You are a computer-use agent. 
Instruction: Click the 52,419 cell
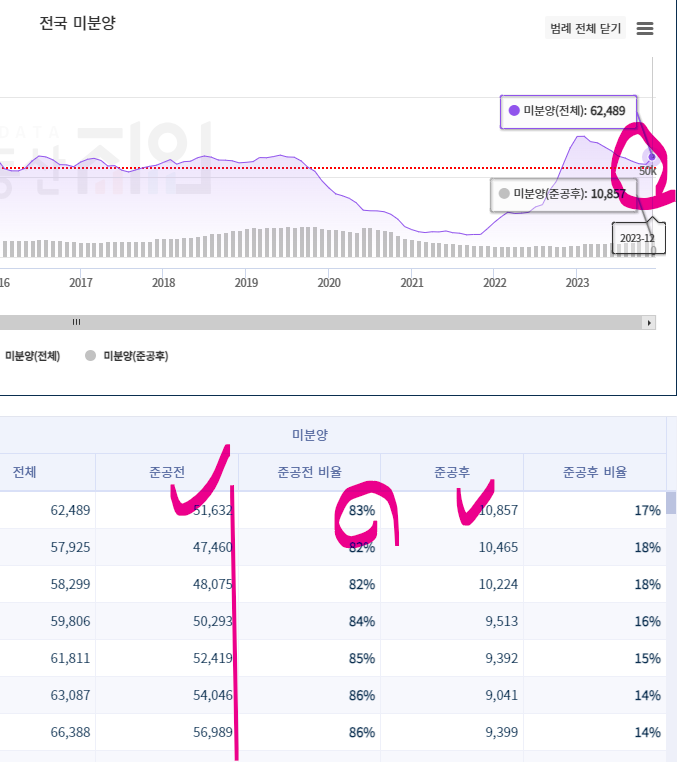tap(213, 658)
